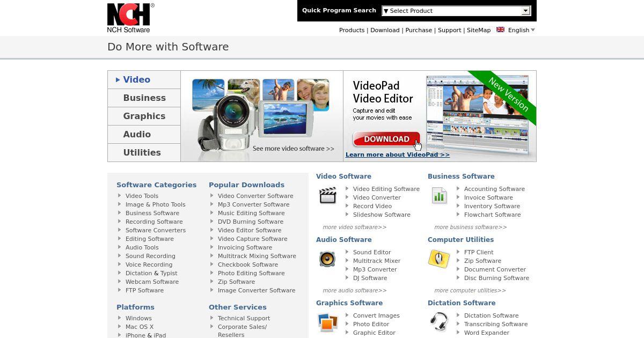
Task: Click the UK flag language icon
Action: 500,30
